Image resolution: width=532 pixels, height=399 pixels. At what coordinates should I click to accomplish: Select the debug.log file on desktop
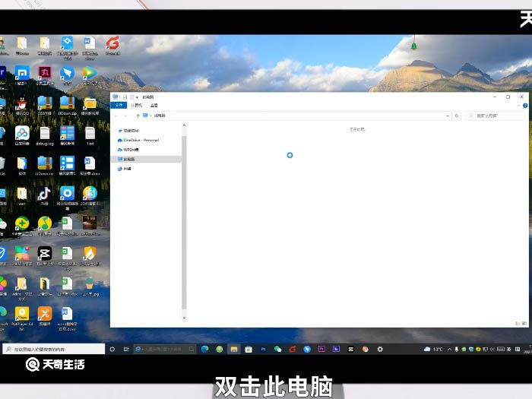[x=45, y=136]
